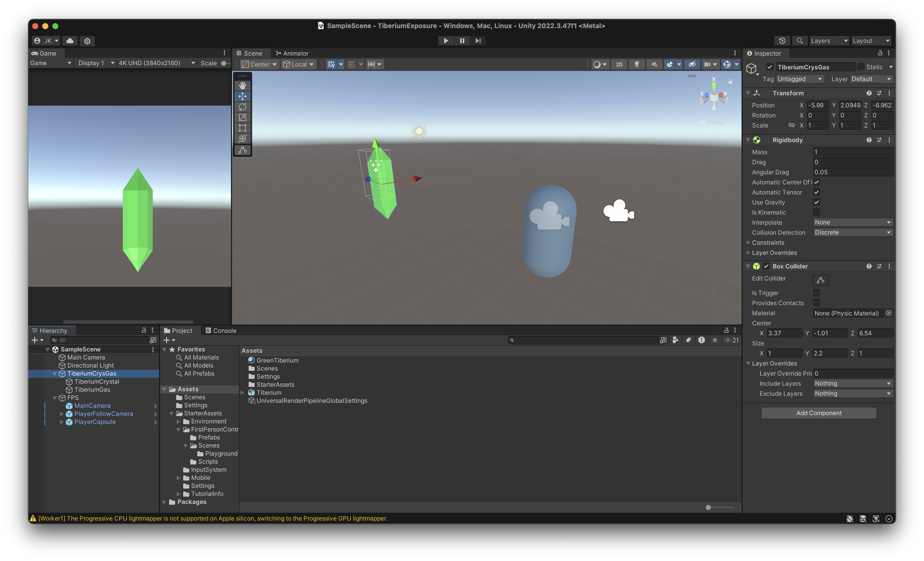Open the Collision Detection dropdown
This screenshot has height=561, width=924.
tap(852, 232)
